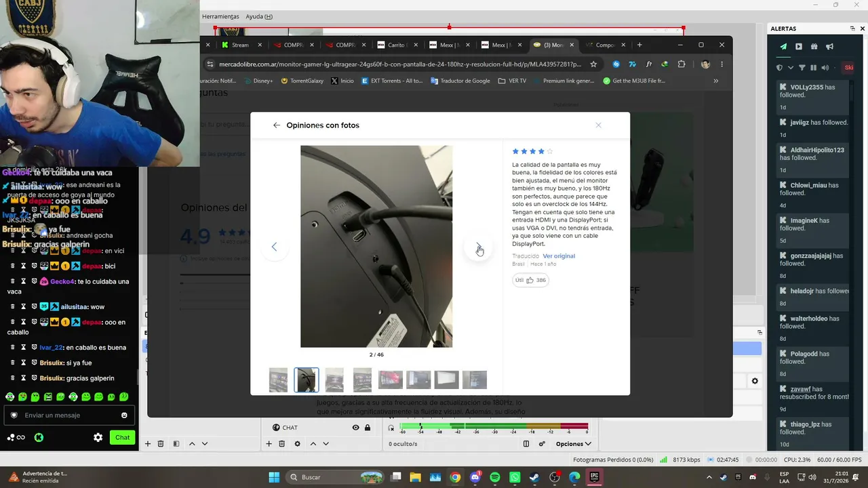This screenshot has width=868, height=488.
Task: Open the gift tab in Alertas
Action: (814, 47)
